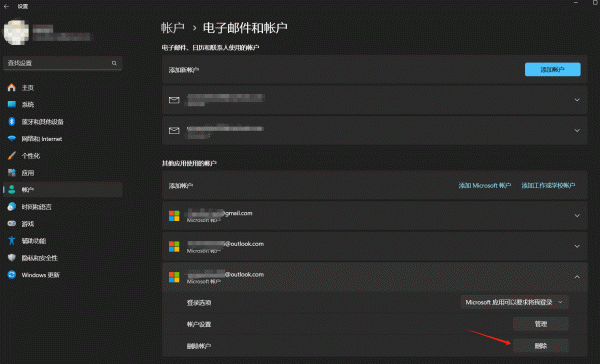Click the apps grid icon

tap(11, 173)
